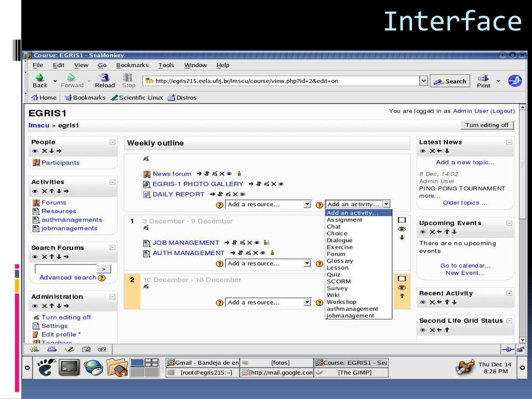Collapse the Upcoming Events block

pos(509,223)
